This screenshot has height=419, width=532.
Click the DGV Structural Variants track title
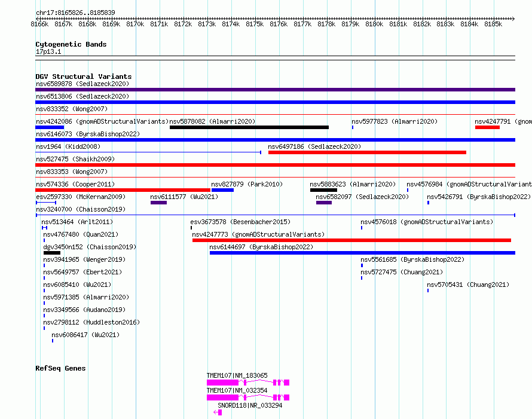pyautogui.click(x=84, y=77)
